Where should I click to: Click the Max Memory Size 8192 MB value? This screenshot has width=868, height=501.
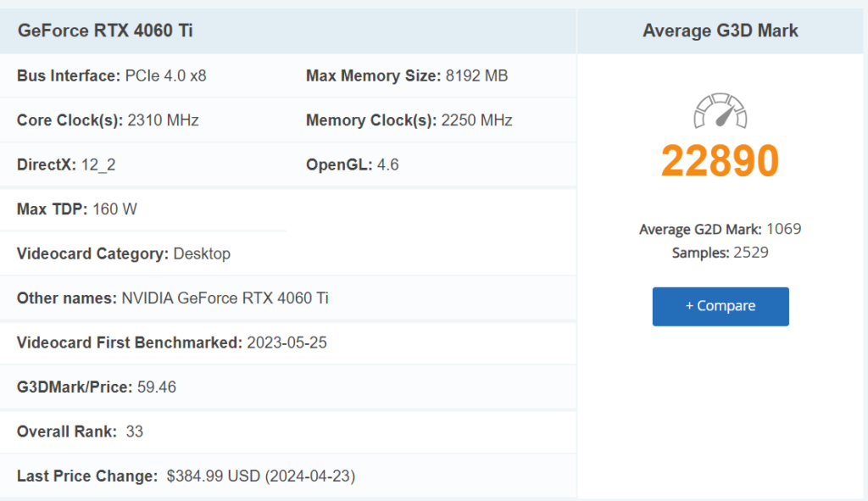tap(476, 76)
